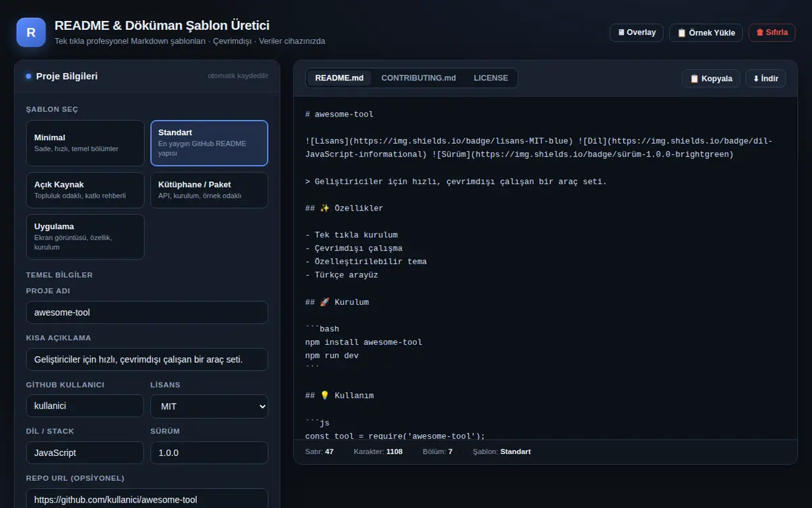Screen dimensions: 812x508
Task: Choose the Açık Kaynak template
Action: 85,190
